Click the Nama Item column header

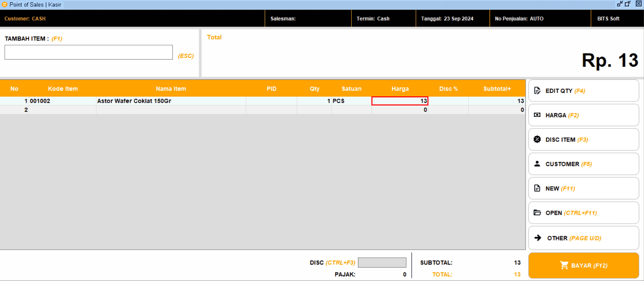pyautogui.click(x=171, y=89)
